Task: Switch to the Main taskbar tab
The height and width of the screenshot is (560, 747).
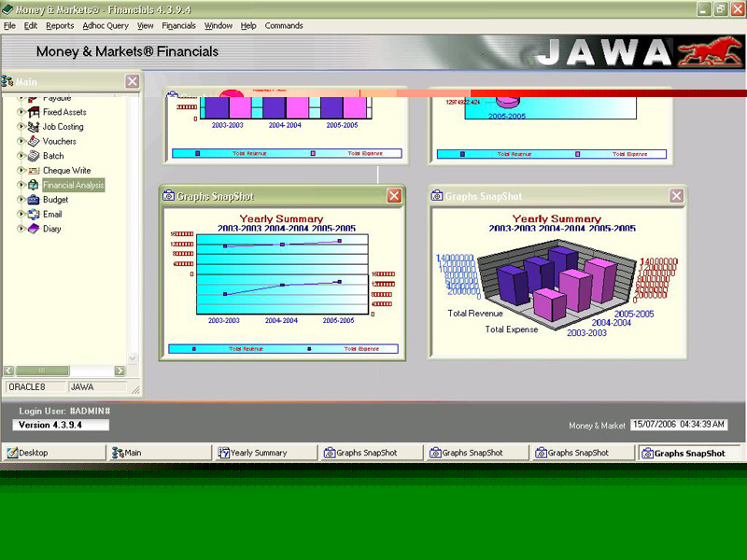Action: pos(160,453)
